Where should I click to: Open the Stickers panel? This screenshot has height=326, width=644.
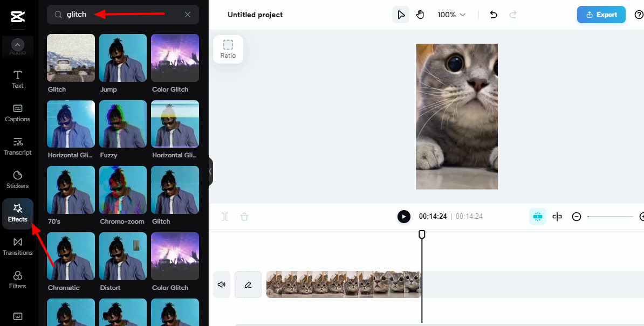point(18,180)
